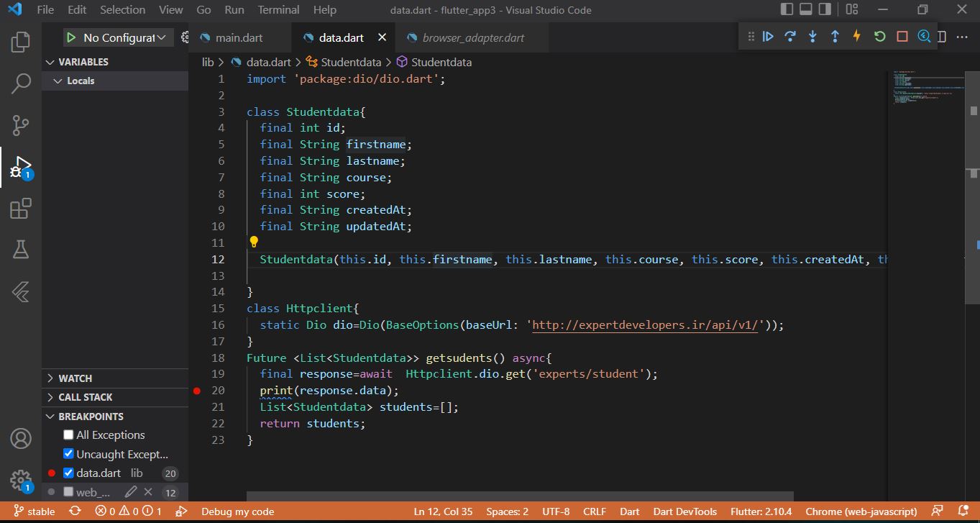The width and height of the screenshot is (980, 523).
Task: Click the green Restart debug button
Action: tap(879, 37)
